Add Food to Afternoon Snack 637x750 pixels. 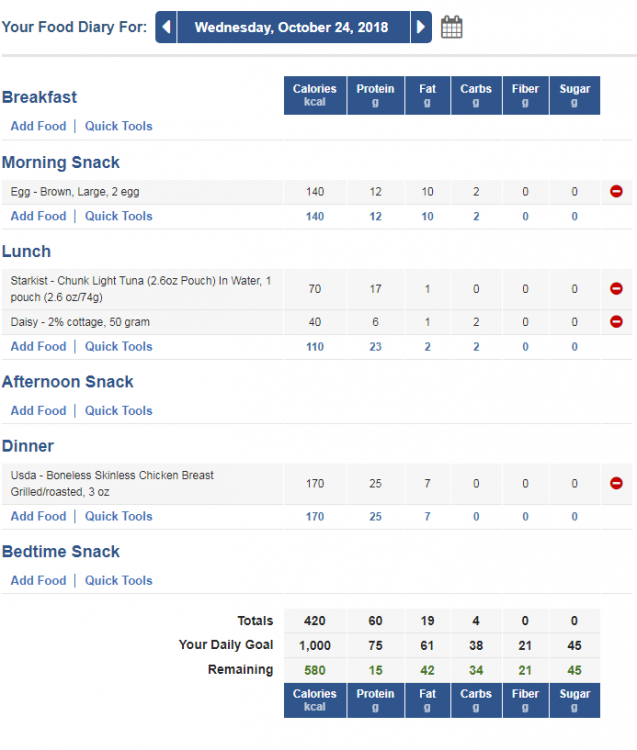pyautogui.click(x=39, y=411)
